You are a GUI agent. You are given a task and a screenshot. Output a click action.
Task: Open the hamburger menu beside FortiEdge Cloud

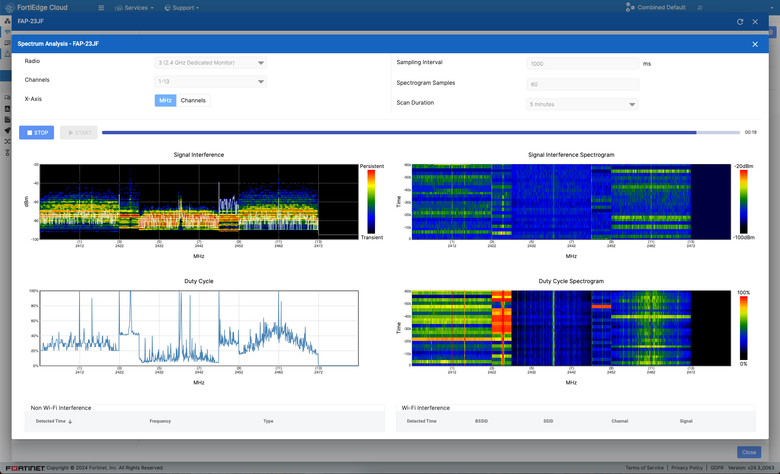101,7
